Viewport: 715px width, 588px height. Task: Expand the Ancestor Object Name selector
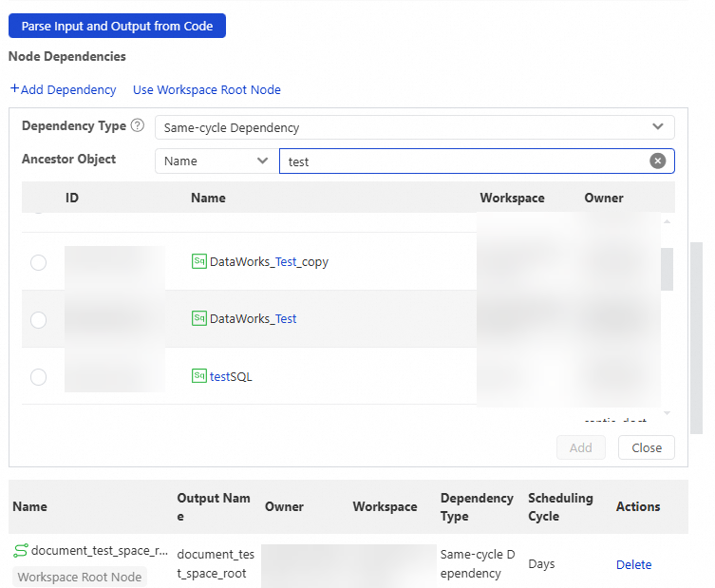point(216,161)
